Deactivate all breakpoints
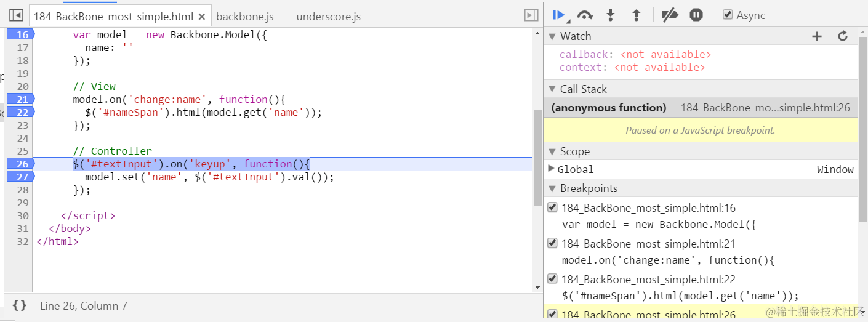Screen dimensions: 868x322 pyautogui.click(x=670, y=15)
